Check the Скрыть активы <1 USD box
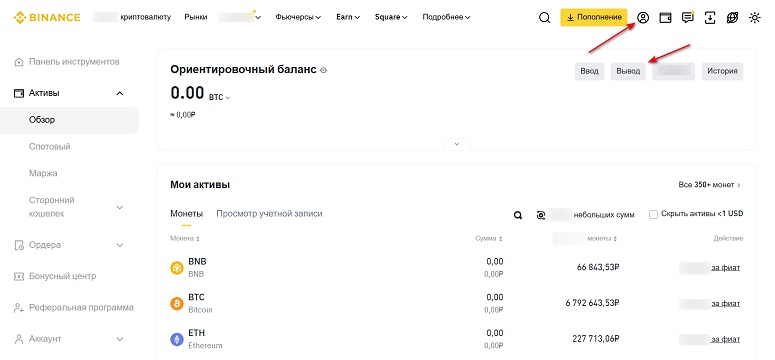 pos(653,215)
